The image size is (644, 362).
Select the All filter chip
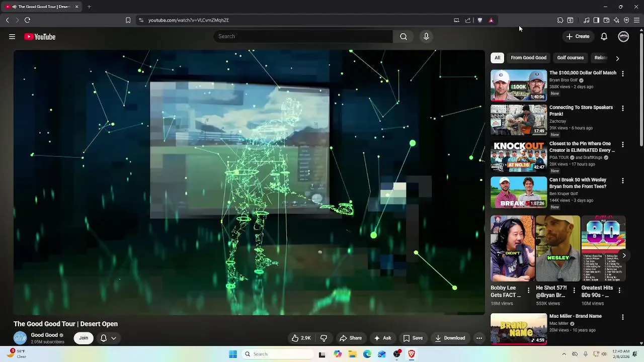point(497,57)
